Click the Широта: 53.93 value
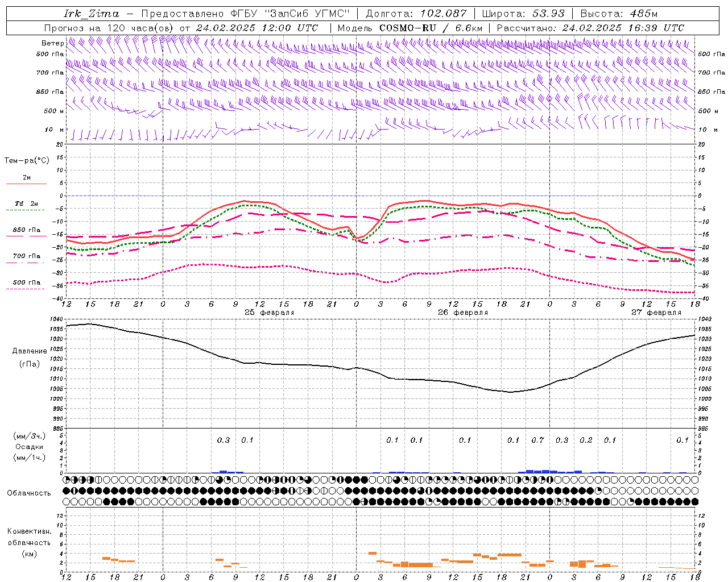The height and width of the screenshot is (582, 728). (523, 14)
